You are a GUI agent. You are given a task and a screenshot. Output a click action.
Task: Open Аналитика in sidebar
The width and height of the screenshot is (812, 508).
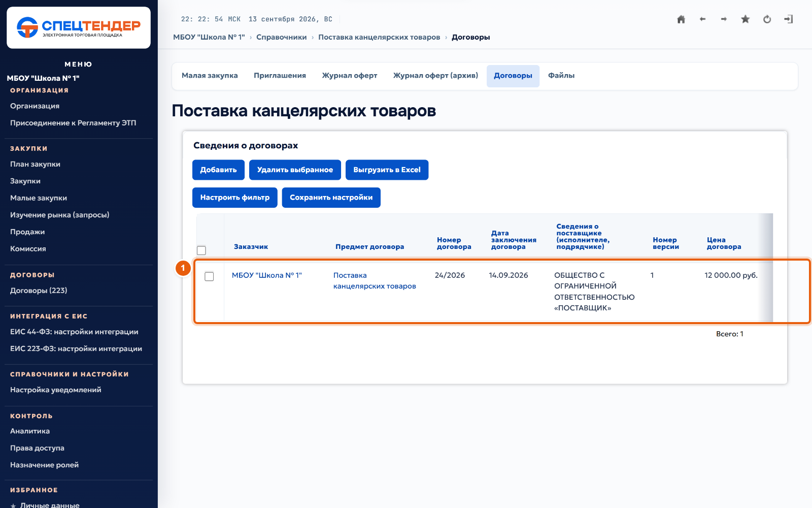30,431
